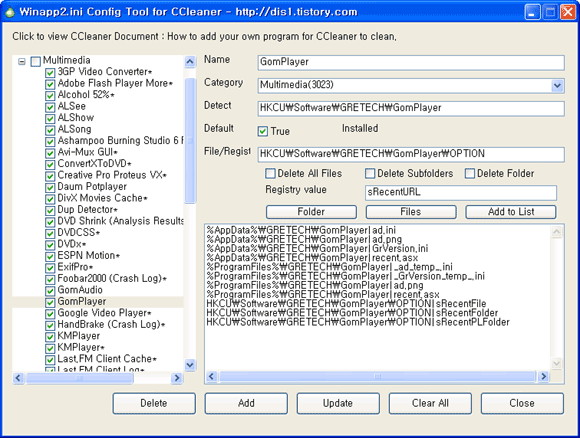The height and width of the screenshot is (438, 580).
Task: Select DVDCSS tree entry
Action: coord(78,232)
